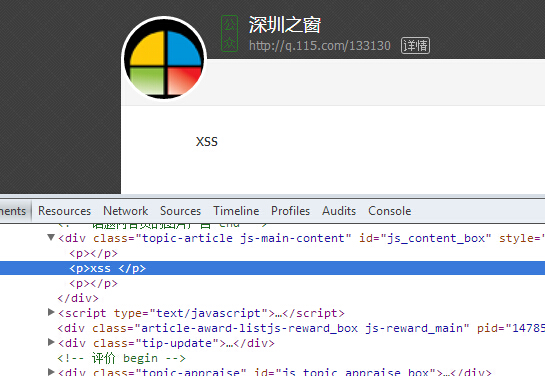
Task: Select the highlighted <p>xss </p> row
Action: click(272, 268)
